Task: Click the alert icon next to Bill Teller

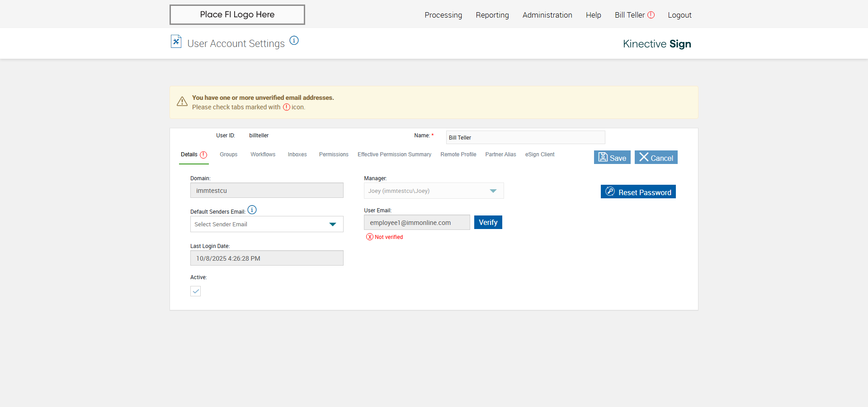Action: (651, 15)
